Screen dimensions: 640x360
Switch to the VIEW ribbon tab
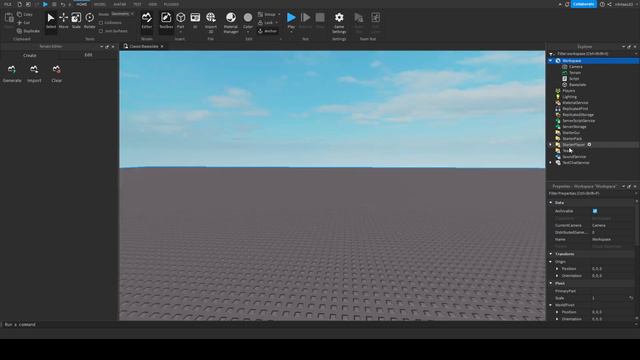pos(153,4)
